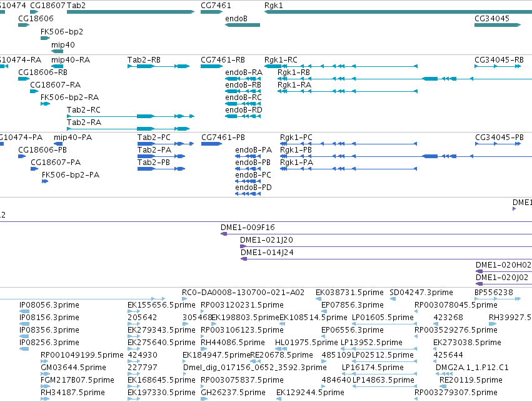Click the Tab2-RA transcript label
Image resolution: width=532 pixels, height=402 pixels.
(x=84, y=123)
